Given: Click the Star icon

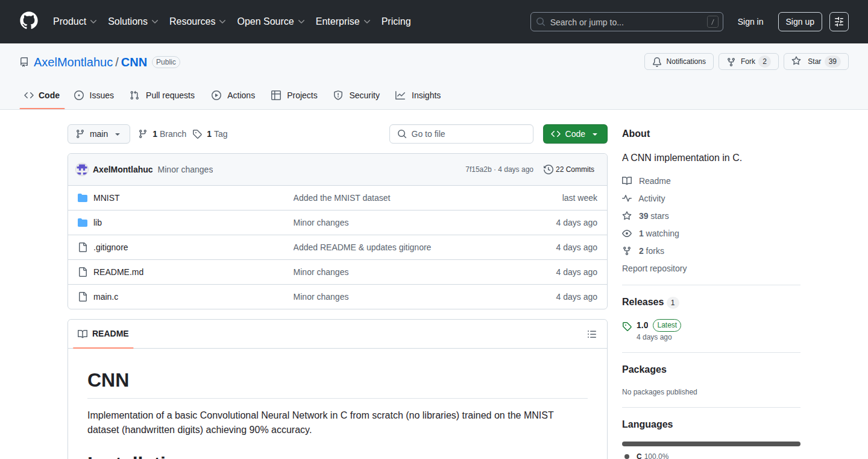Looking at the screenshot, I should point(796,62).
